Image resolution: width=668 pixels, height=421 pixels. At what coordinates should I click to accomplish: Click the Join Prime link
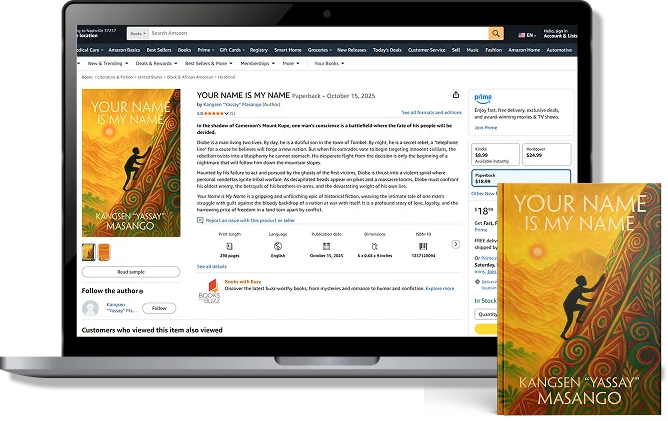tap(486, 127)
